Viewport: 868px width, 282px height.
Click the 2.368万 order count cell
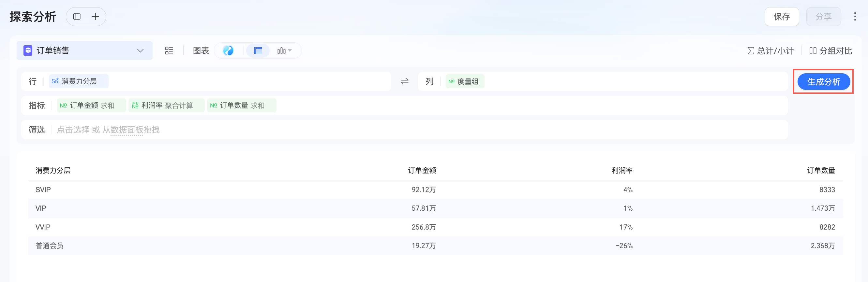[x=823, y=246]
